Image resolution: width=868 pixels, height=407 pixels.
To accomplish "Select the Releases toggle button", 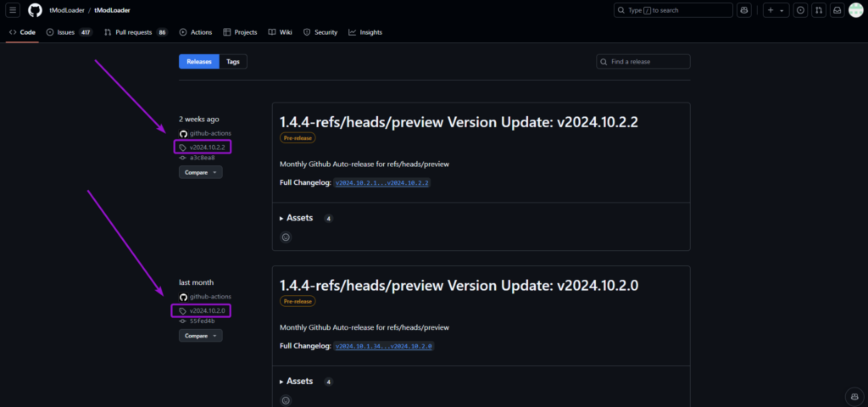I will click(x=198, y=61).
